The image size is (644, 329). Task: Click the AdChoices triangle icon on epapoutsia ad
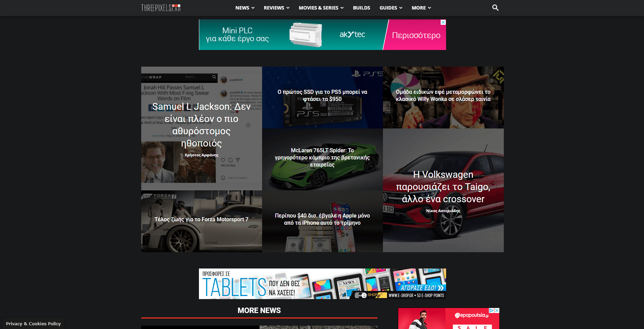click(x=491, y=310)
